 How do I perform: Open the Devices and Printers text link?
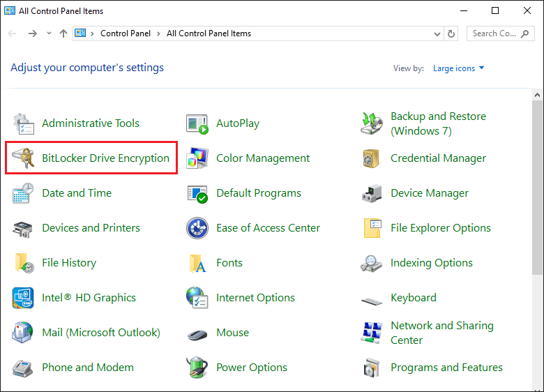pos(91,228)
